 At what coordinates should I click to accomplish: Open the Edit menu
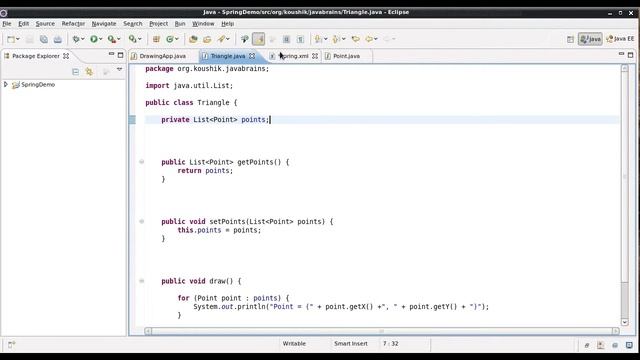coord(24,24)
